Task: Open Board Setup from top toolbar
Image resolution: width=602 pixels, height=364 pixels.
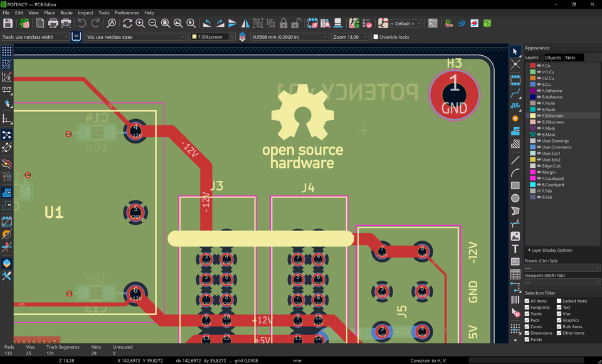Action: click(25, 23)
